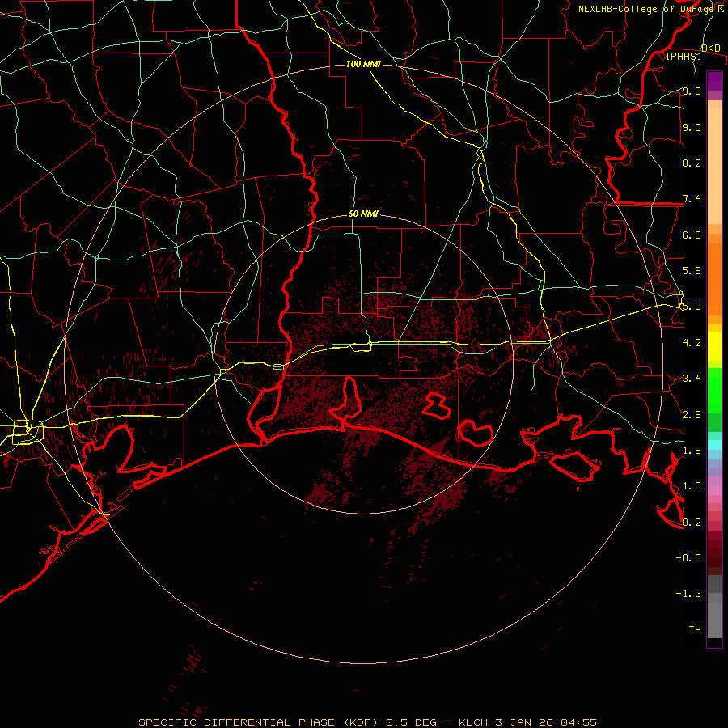Click the 9.8 value on the color scale
This screenshot has width=728, height=728.
tap(692, 91)
